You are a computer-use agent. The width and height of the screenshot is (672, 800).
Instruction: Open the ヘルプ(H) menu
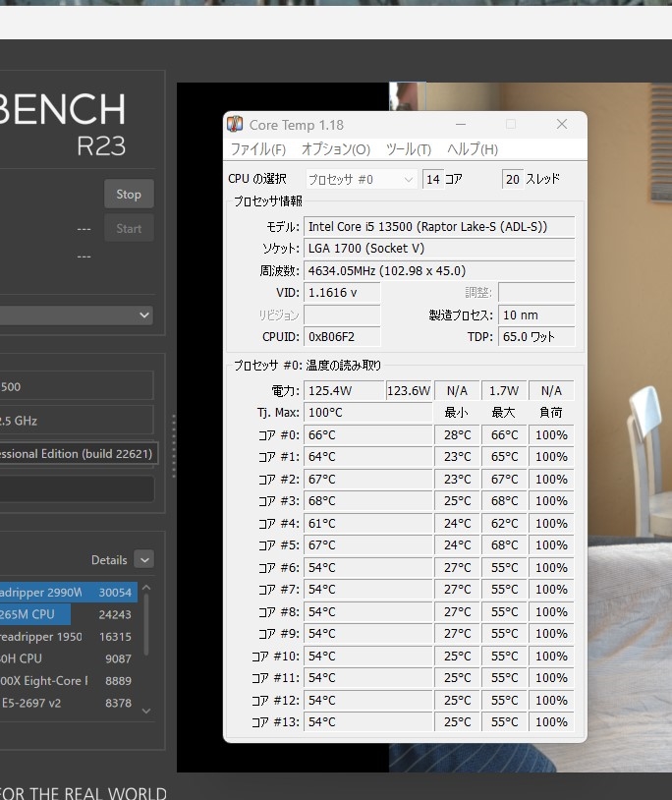point(473,149)
